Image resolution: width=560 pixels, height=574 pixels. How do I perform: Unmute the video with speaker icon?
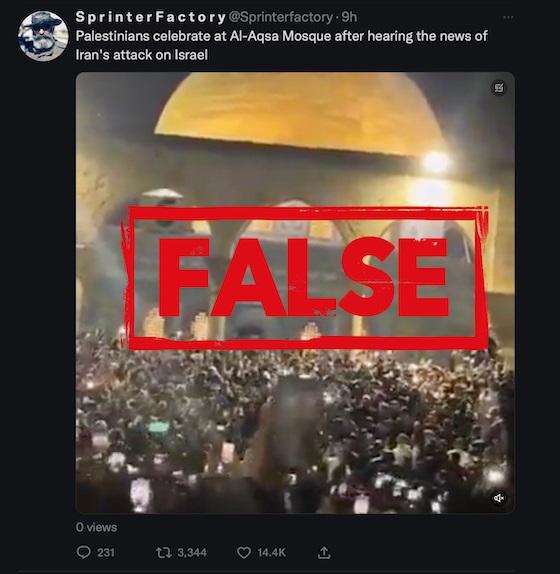click(499, 498)
